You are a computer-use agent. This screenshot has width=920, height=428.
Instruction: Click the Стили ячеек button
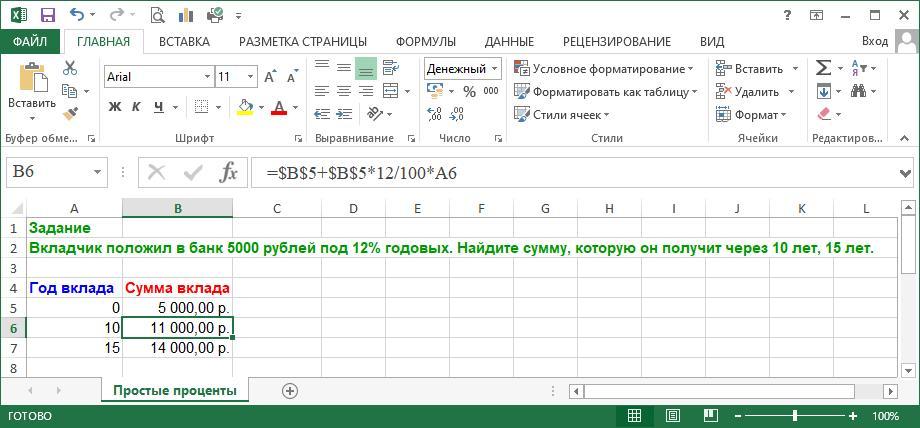(x=563, y=114)
